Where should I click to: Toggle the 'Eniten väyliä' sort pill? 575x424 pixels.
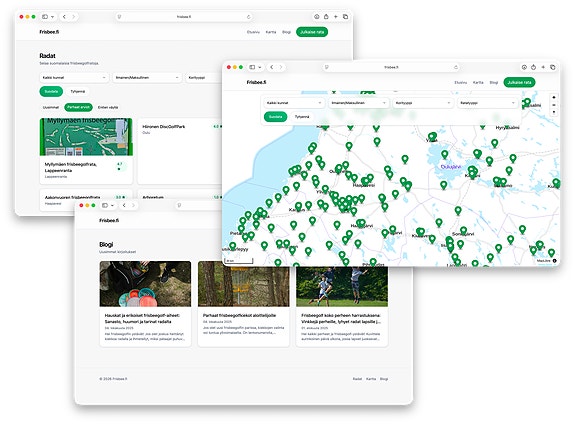click(x=108, y=107)
